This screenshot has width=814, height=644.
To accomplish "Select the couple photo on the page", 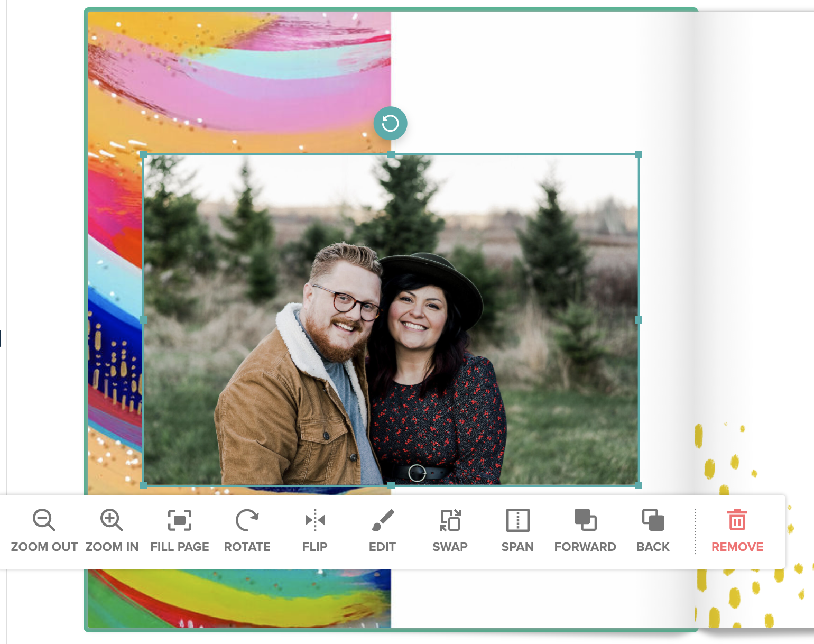I will pyautogui.click(x=391, y=320).
